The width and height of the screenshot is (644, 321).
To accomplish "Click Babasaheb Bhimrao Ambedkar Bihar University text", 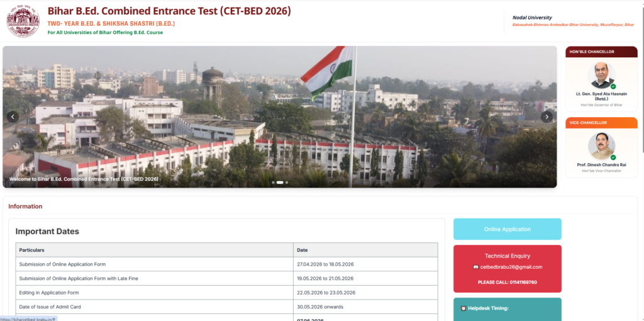I will tap(573, 25).
